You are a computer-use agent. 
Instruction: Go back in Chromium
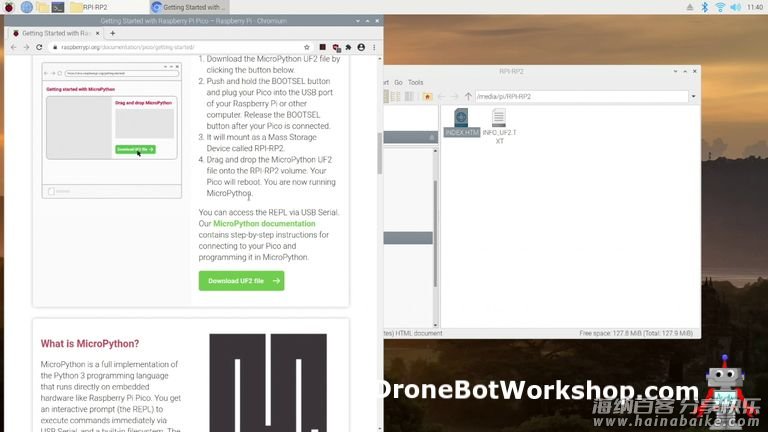click(x=13, y=47)
